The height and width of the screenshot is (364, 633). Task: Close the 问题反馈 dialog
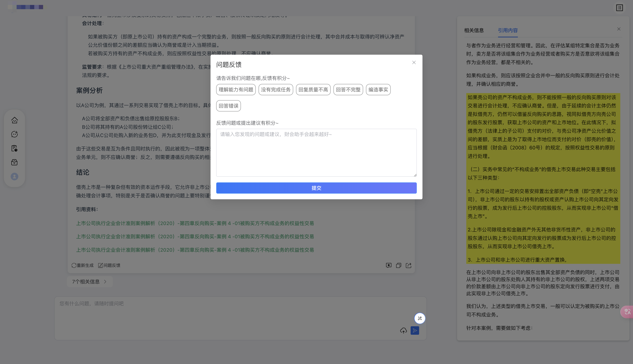[x=414, y=62]
